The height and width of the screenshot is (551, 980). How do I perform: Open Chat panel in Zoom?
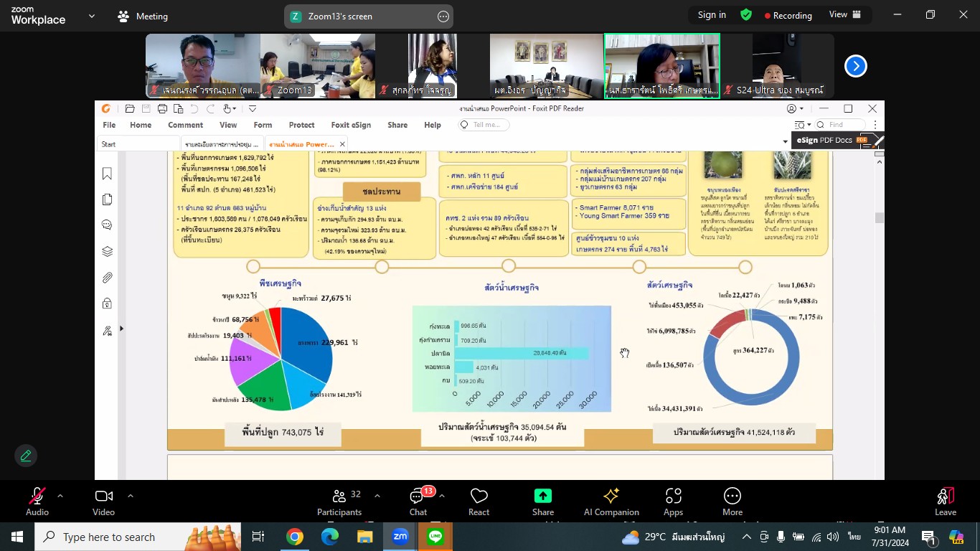tap(418, 501)
